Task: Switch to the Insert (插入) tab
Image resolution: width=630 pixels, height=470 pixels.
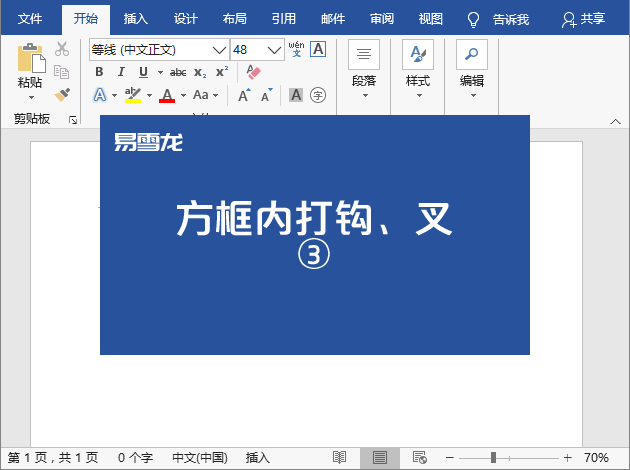Action: click(135, 18)
